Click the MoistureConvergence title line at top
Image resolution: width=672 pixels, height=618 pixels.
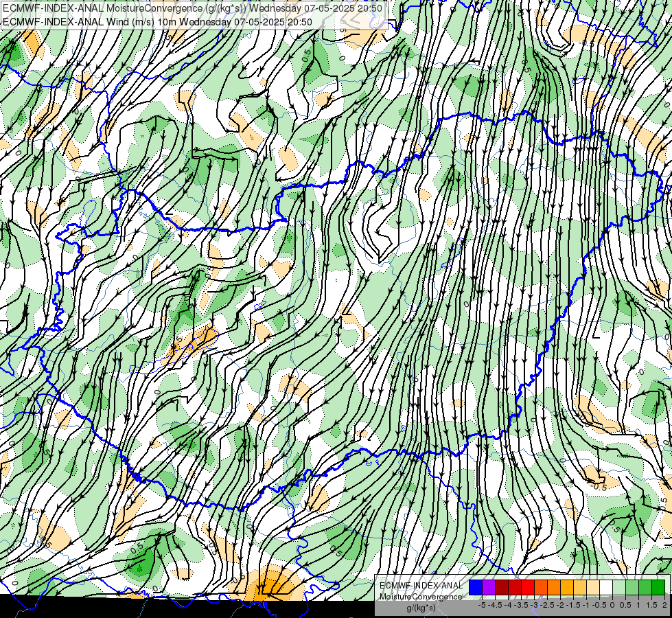[192, 8]
